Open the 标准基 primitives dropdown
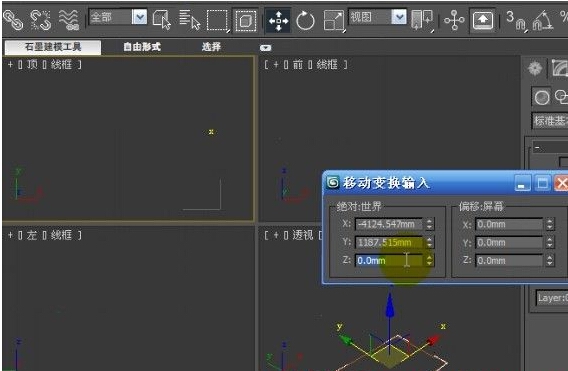568x371 pixels. click(550, 121)
